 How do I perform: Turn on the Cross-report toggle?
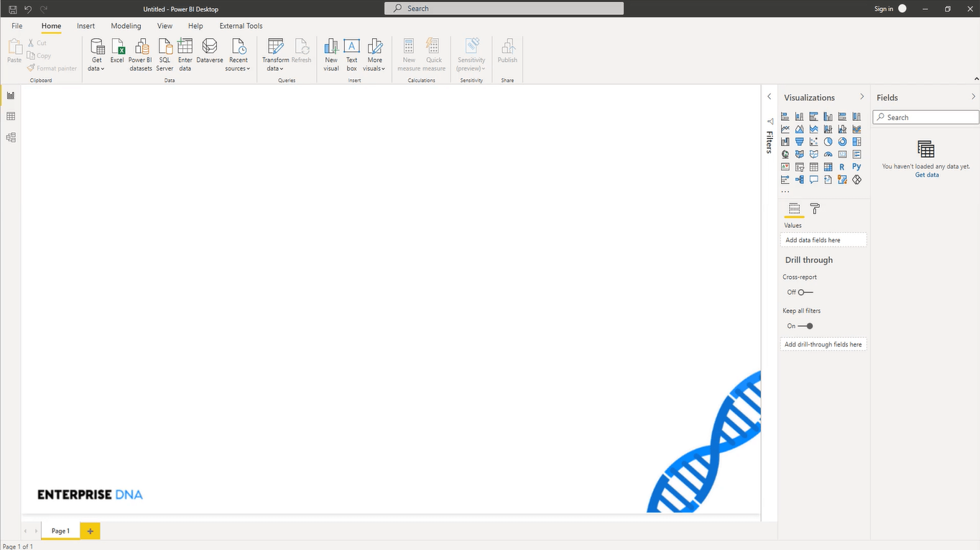point(805,292)
